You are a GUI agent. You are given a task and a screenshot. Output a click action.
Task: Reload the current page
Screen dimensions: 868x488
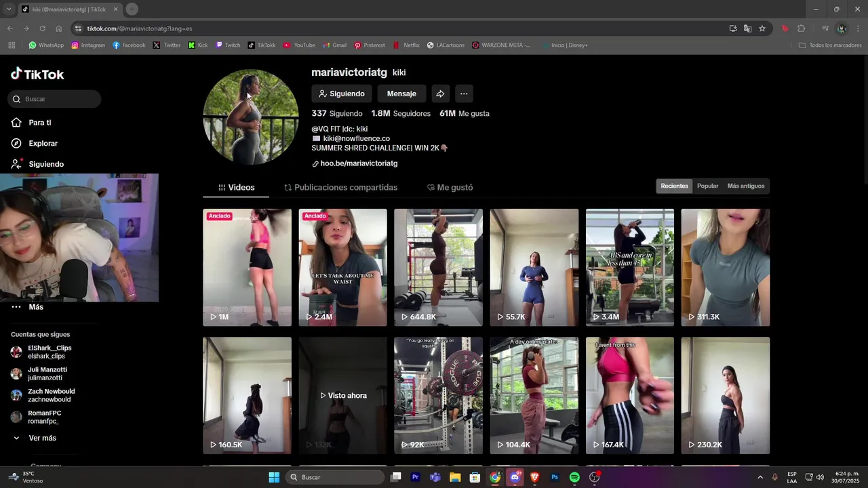[42, 28]
